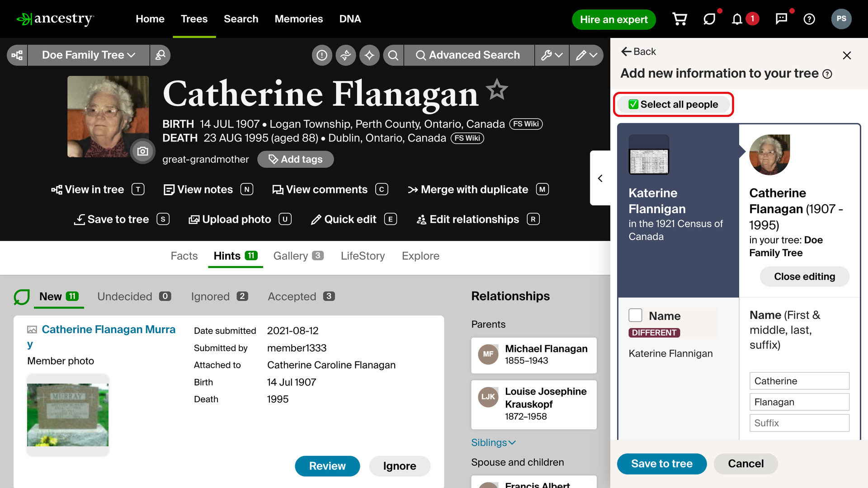
Task: Click the camera icon on profile photo
Action: coord(142,151)
